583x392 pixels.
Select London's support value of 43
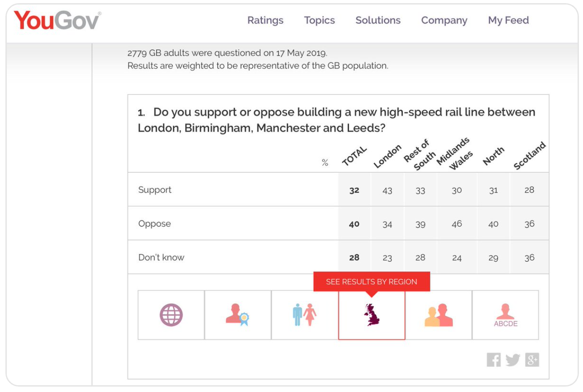(x=387, y=189)
